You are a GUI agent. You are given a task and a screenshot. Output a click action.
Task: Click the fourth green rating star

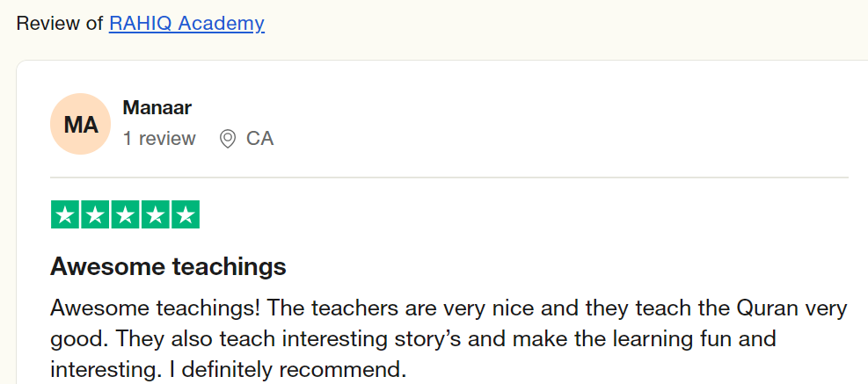click(155, 214)
